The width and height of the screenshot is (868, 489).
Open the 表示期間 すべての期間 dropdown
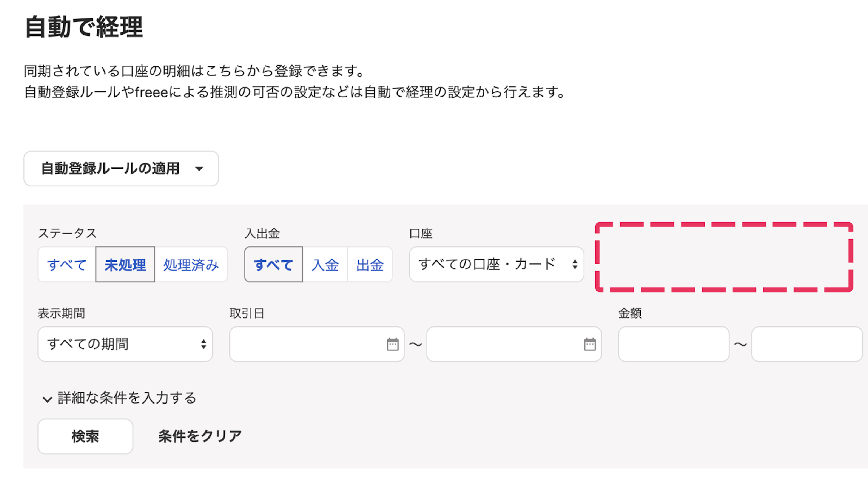pyautogui.click(x=125, y=344)
